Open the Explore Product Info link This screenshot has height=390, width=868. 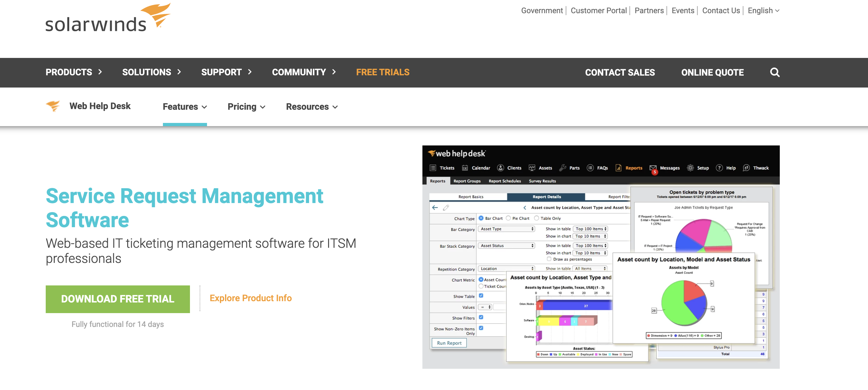pos(250,298)
